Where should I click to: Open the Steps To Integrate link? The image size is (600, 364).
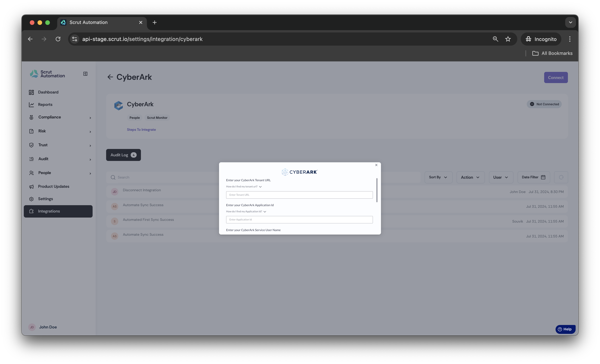(x=141, y=130)
